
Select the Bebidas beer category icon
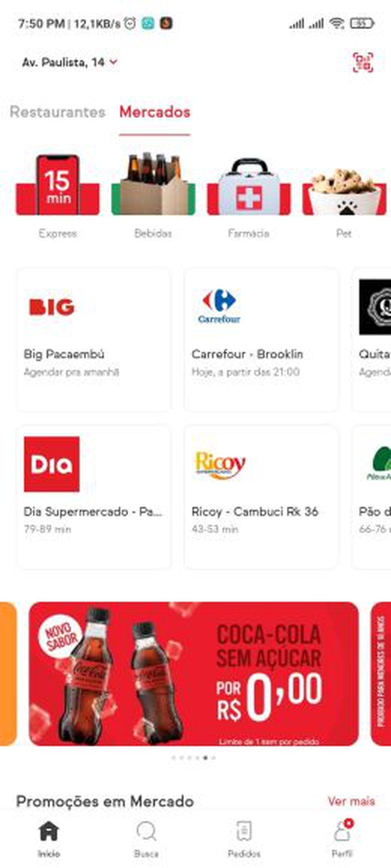coord(152,185)
